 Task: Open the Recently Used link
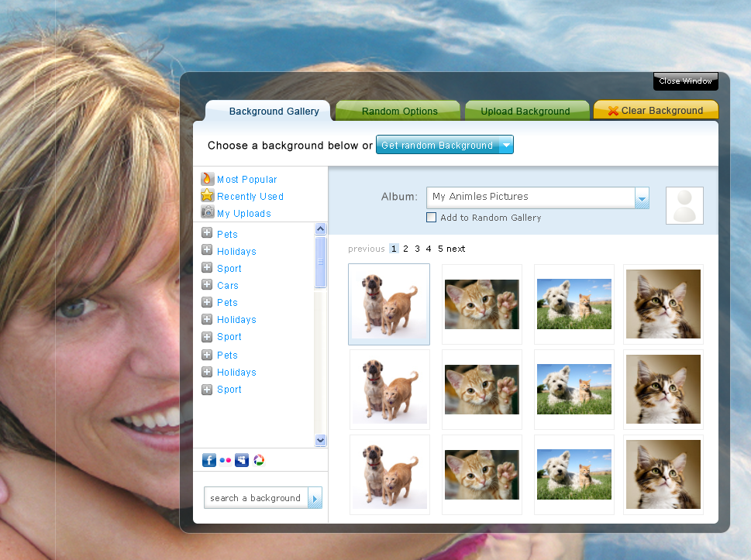point(250,196)
